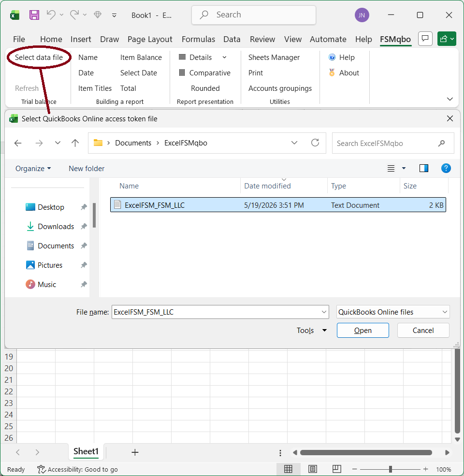Open the Organize dropdown menu
This screenshot has height=476, width=464.
click(33, 169)
